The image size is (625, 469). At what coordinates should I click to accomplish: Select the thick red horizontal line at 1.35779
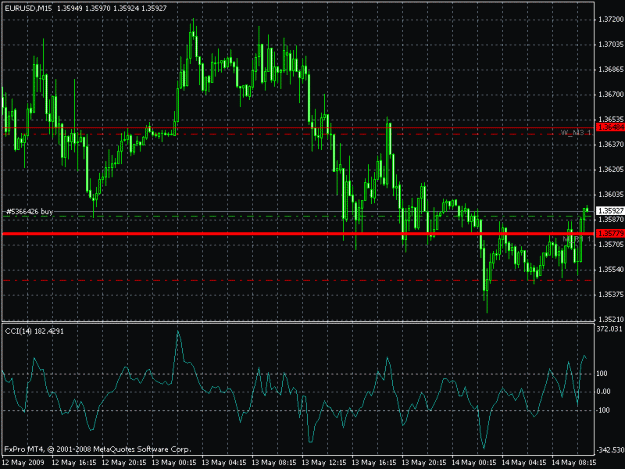click(x=298, y=234)
